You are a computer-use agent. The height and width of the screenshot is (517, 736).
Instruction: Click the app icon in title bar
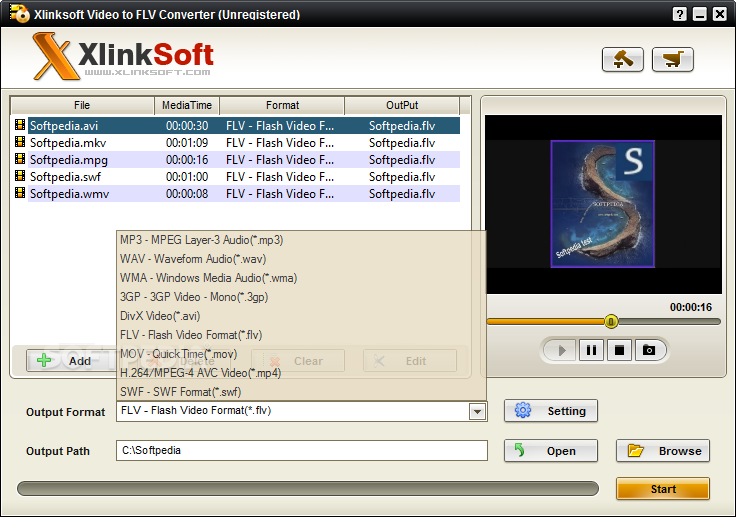19,14
